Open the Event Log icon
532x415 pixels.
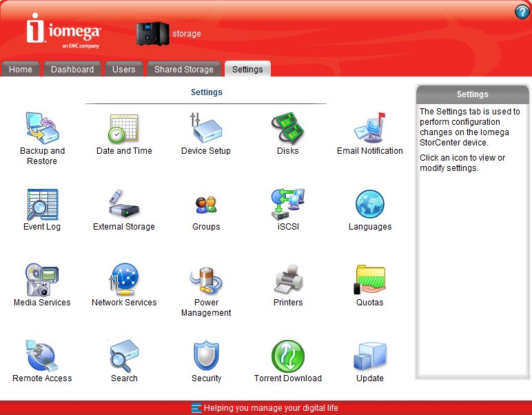point(42,204)
